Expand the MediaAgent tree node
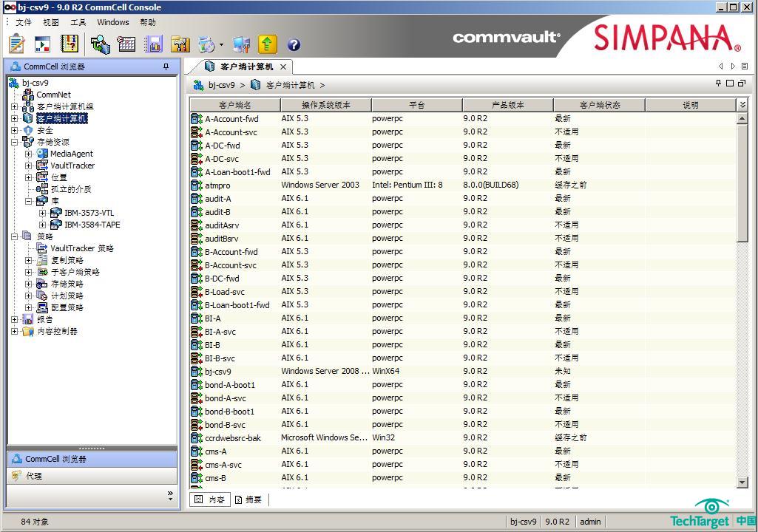Screen dimensions: 758x532 (29, 154)
